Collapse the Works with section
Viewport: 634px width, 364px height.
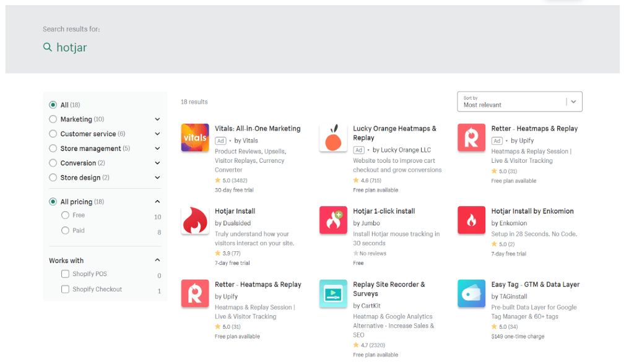157,261
